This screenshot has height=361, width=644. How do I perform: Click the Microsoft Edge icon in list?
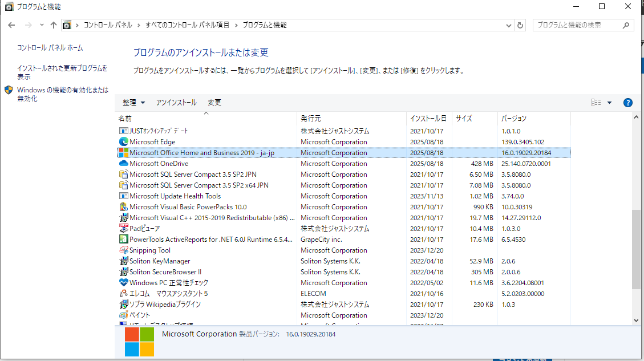click(123, 141)
